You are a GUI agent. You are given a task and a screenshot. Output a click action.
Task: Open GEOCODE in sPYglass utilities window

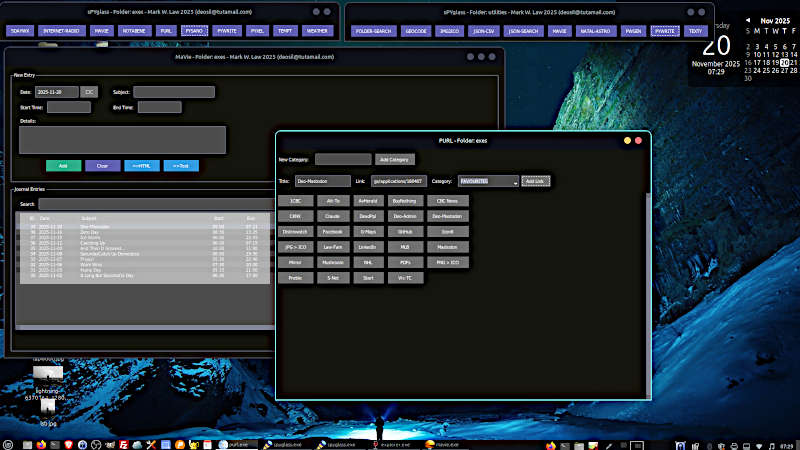click(x=416, y=31)
